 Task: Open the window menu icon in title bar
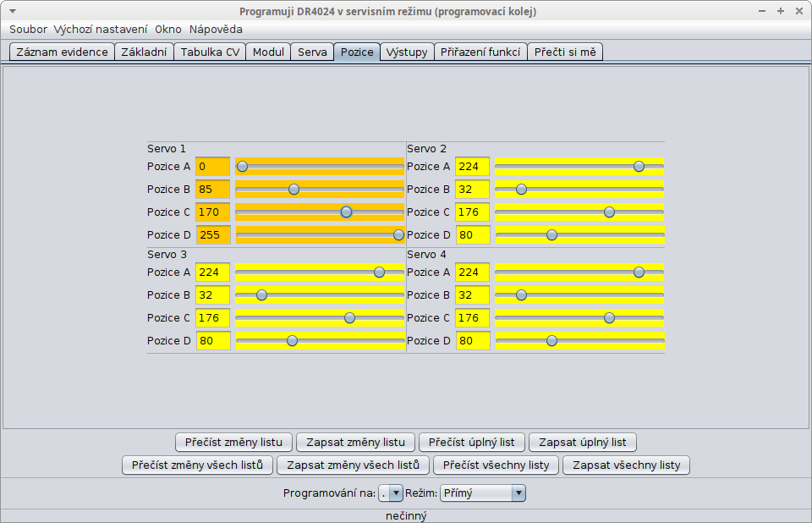[x=12, y=12]
